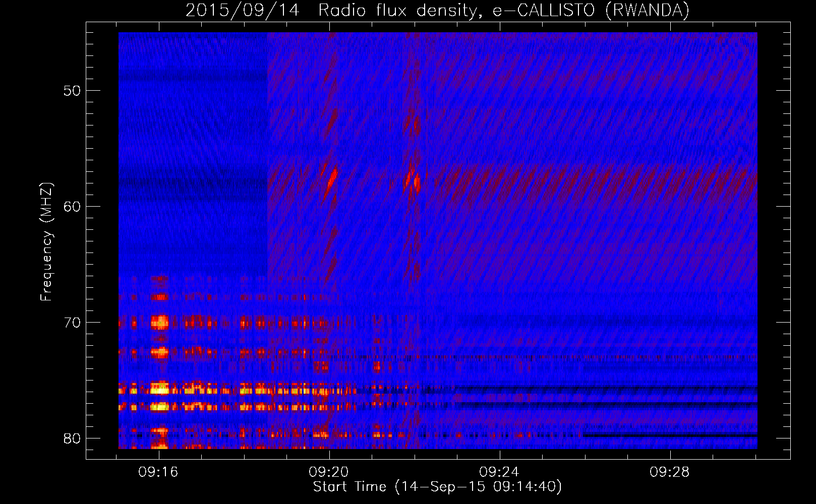
Task: Click the bright red burst near 09:20 at 57 MHz
Action: (x=331, y=179)
